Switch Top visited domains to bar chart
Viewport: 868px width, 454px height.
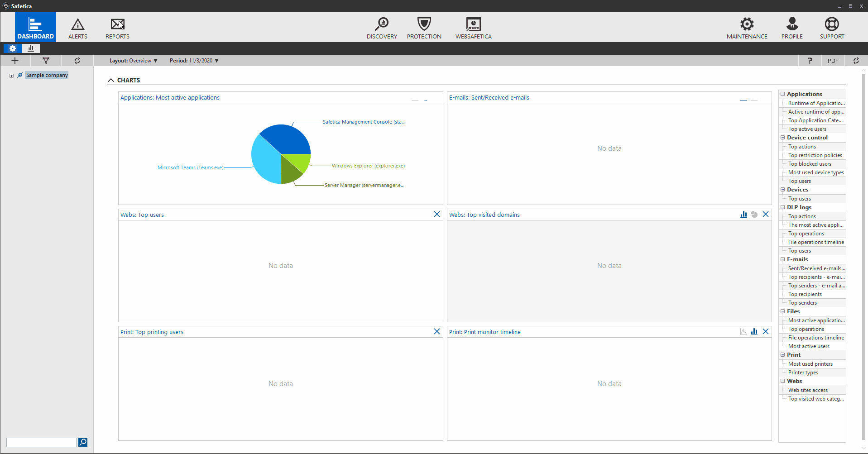coord(743,214)
